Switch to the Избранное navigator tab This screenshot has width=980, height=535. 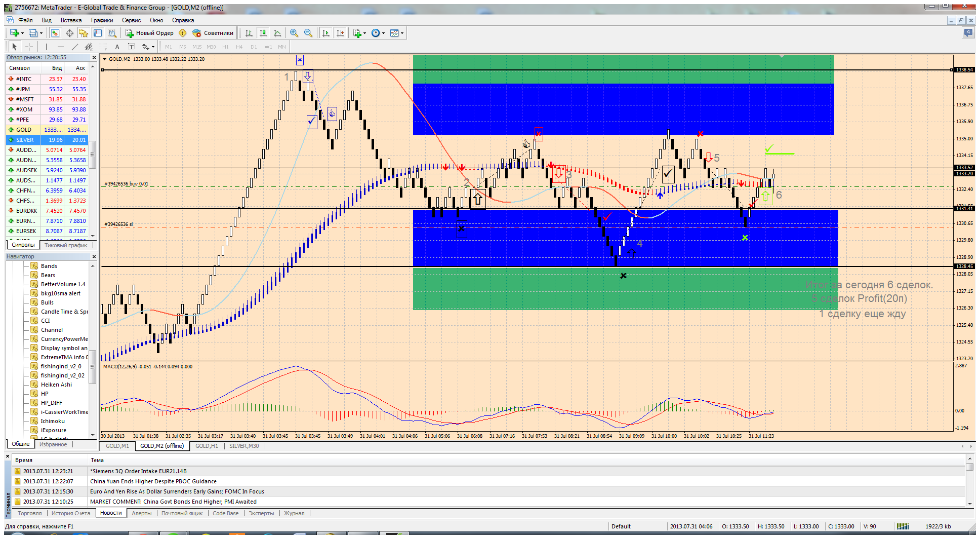click(53, 444)
